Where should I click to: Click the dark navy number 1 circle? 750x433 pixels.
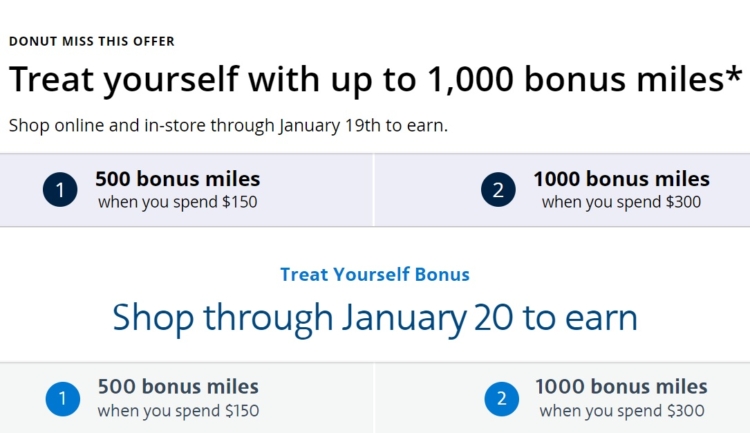tap(60, 190)
